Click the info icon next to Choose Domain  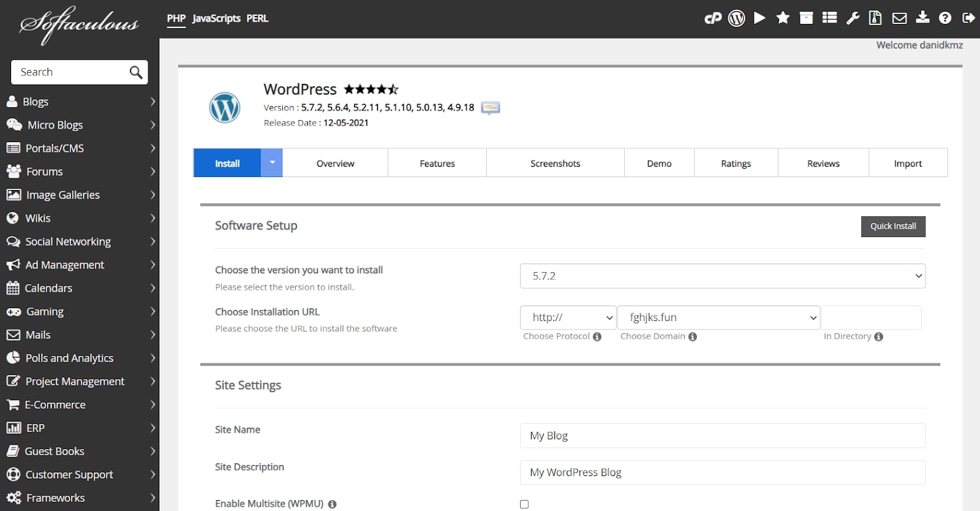[x=693, y=336]
